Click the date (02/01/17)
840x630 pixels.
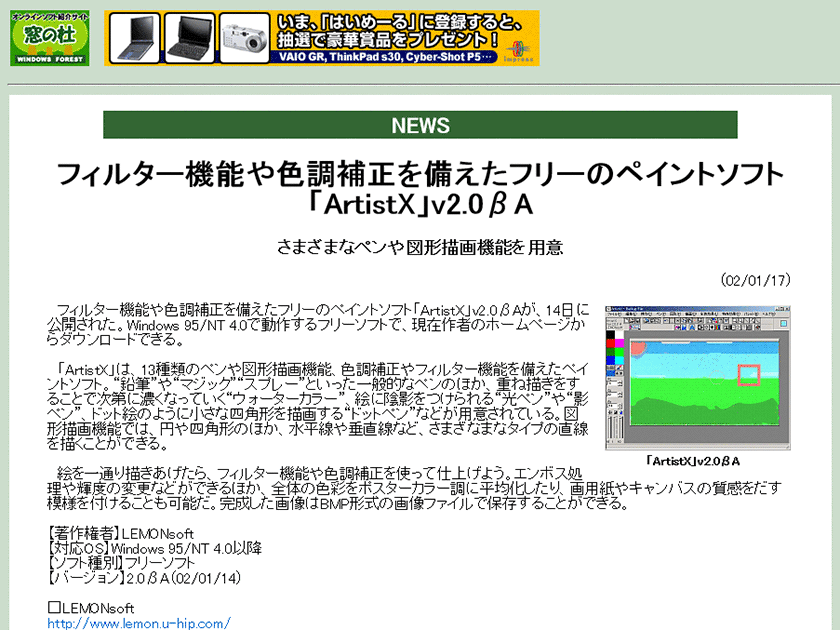click(755, 280)
